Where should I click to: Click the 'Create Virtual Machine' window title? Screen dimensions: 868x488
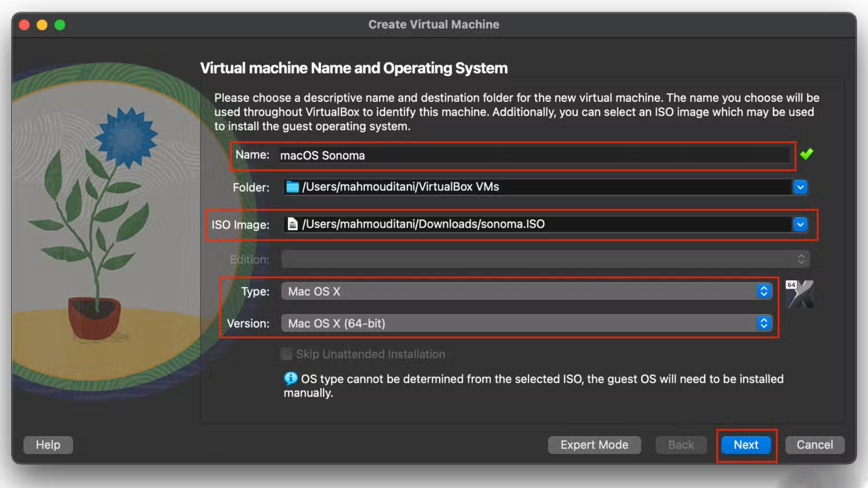[434, 24]
